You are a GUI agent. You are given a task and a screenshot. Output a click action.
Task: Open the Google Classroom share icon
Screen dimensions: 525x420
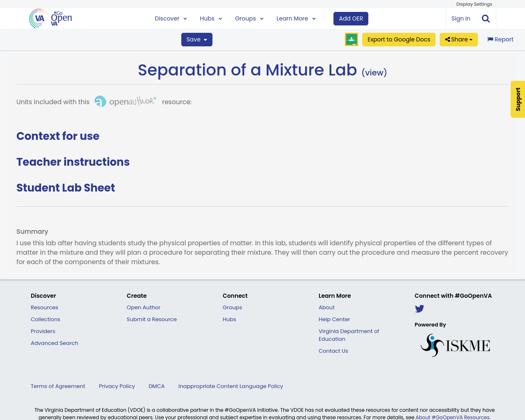point(351,39)
